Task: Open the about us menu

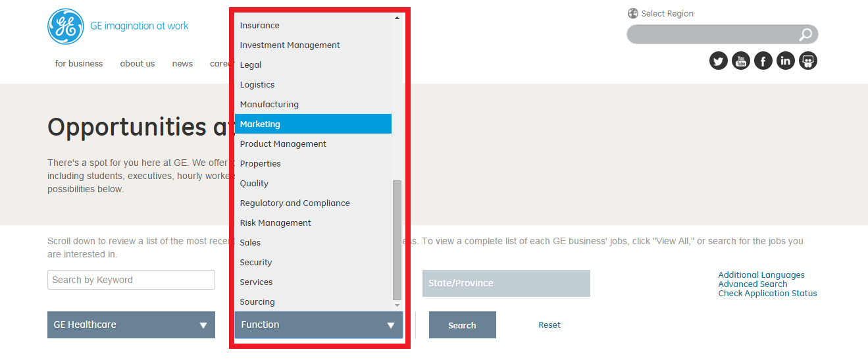Action: [x=138, y=64]
